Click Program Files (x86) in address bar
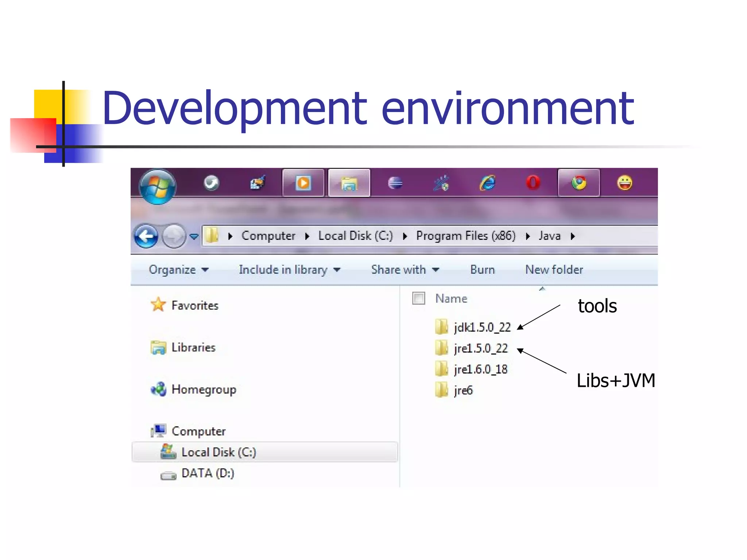747x560 pixels. (465, 236)
